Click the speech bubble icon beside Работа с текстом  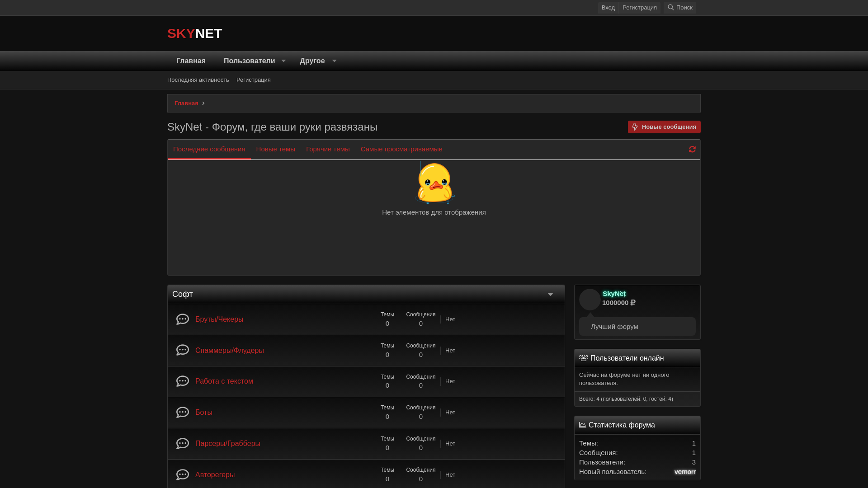[x=183, y=381]
